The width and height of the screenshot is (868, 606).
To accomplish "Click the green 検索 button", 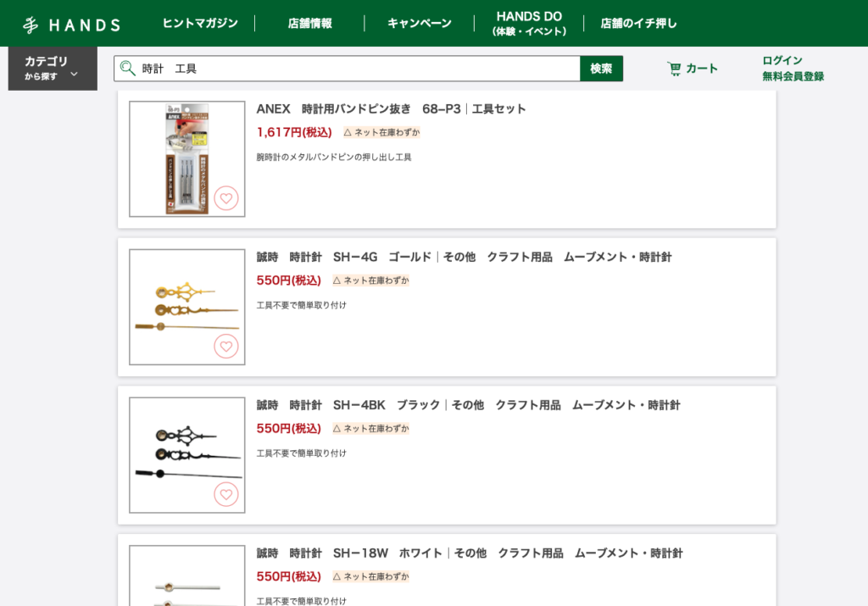I will click(601, 68).
